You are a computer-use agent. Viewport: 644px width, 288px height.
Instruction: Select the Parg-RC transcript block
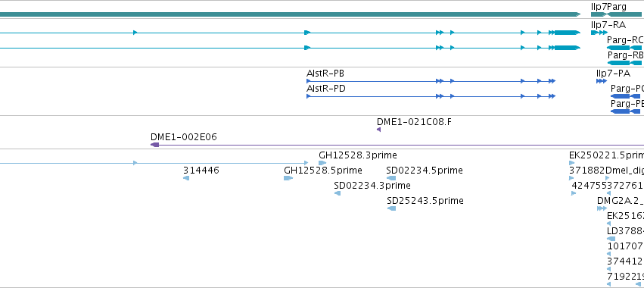(624, 48)
